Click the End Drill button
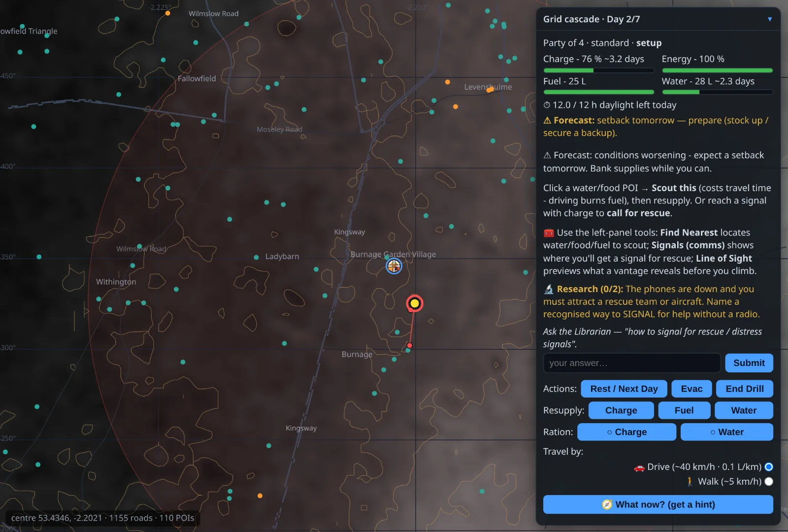Viewport: 788px width, 532px height. 745,389
